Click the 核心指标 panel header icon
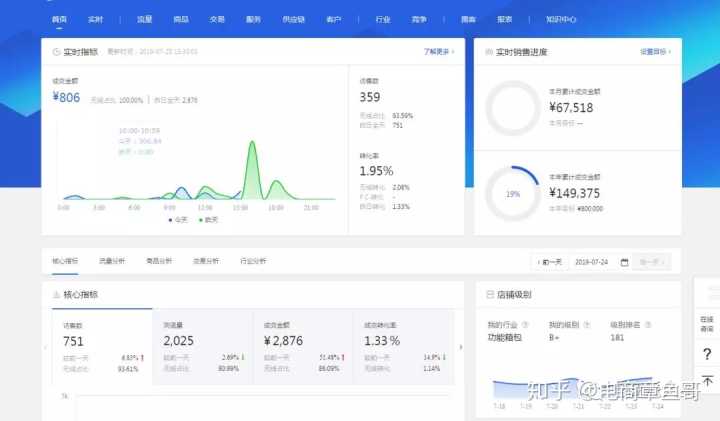 coord(55,295)
